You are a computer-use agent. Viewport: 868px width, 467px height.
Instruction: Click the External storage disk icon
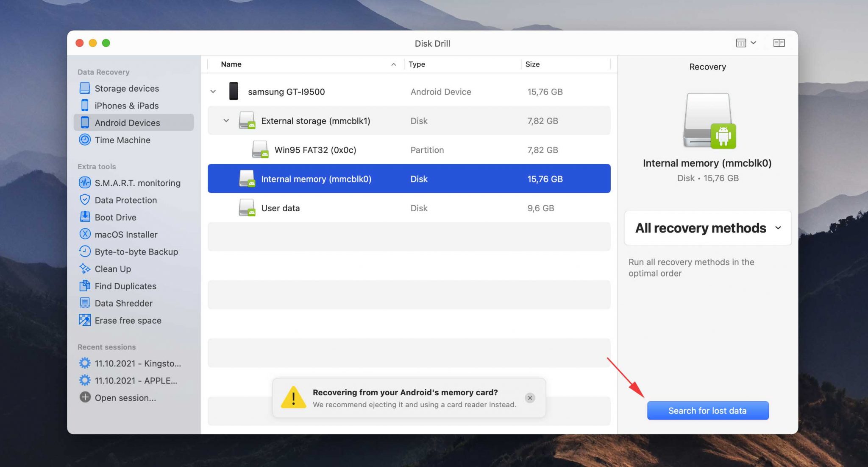(x=247, y=120)
